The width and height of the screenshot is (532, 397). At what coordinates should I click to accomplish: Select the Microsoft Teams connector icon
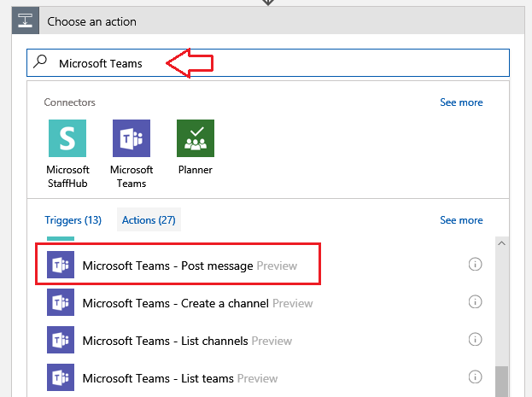click(x=132, y=138)
